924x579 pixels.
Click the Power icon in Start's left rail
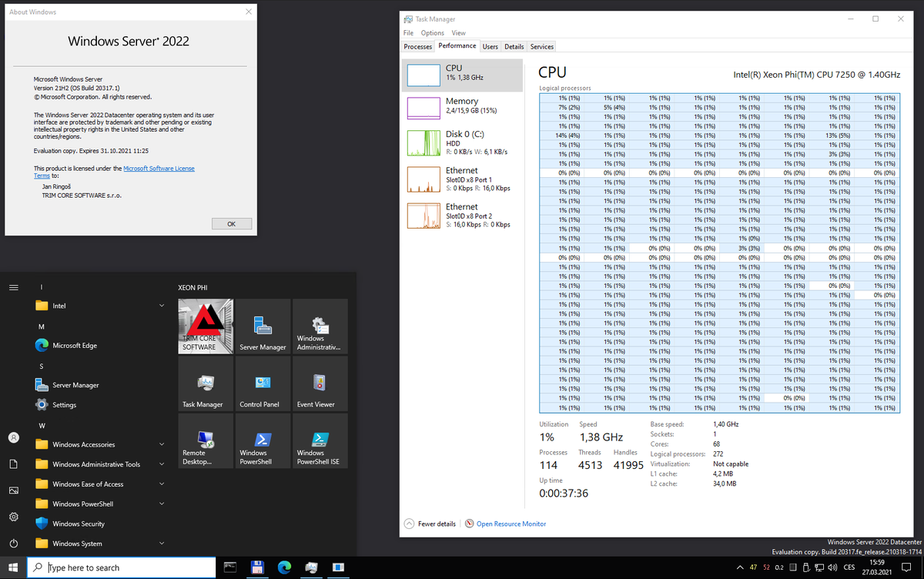pyautogui.click(x=13, y=544)
